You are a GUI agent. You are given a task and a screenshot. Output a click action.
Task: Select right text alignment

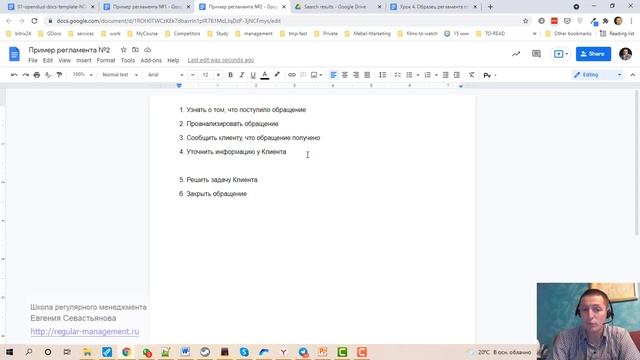[356, 75]
